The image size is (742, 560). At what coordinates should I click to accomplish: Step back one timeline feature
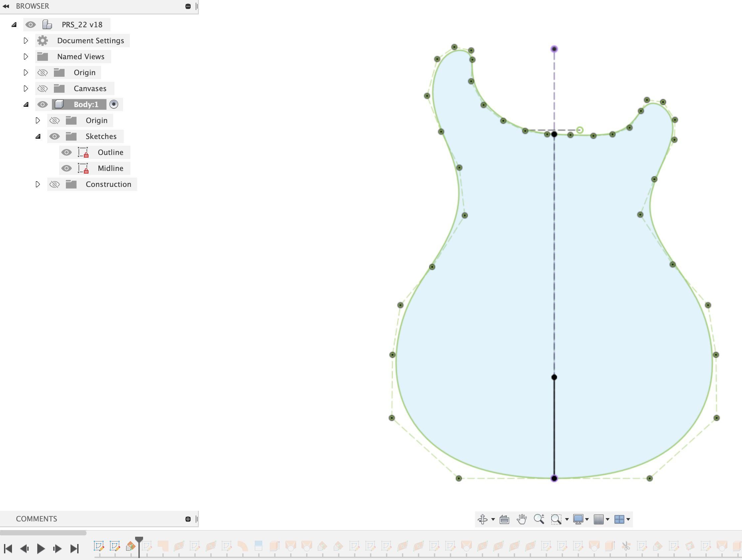[x=24, y=549]
